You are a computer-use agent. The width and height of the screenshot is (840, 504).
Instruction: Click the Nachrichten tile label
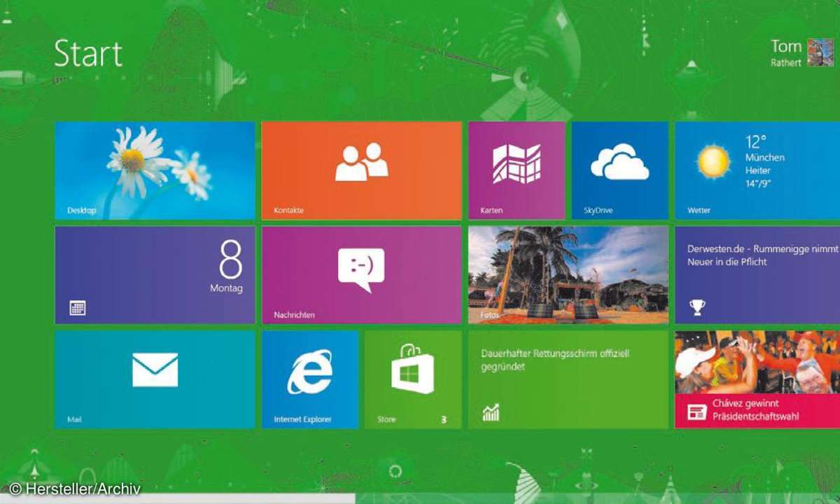coord(294,315)
